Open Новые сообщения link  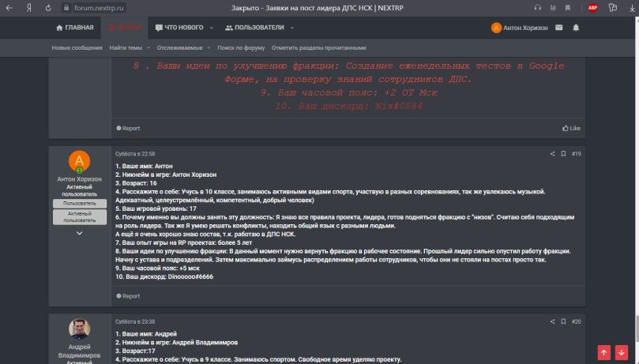pos(77,47)
